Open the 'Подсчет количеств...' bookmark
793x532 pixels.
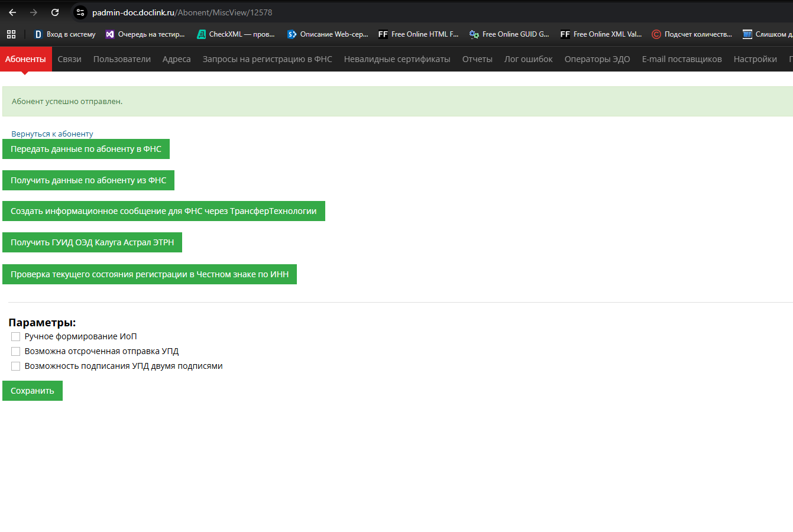pos(692,34)
